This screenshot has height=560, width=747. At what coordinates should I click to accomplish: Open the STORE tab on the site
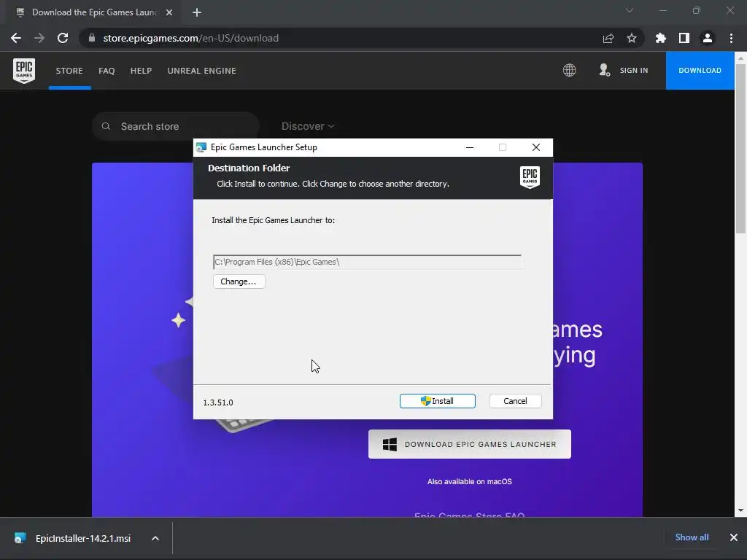click(x=69, y=71)
